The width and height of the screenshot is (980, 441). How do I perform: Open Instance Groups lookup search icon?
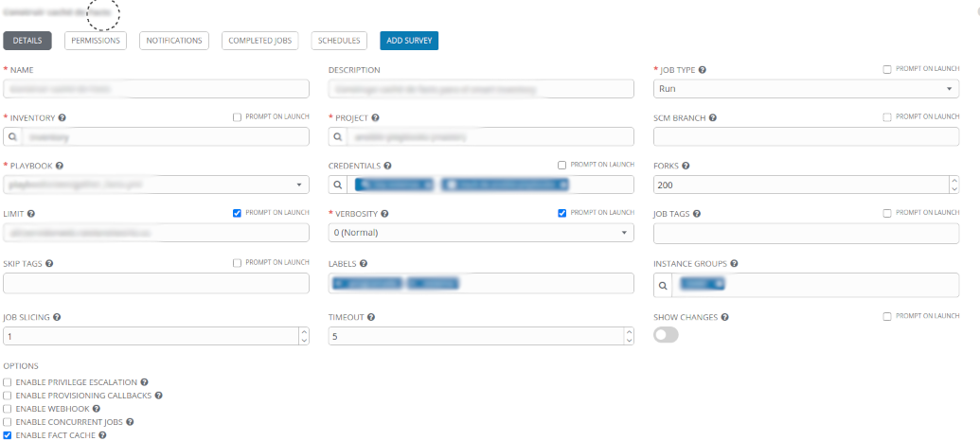pyautogui.click(x=663, y=285)
